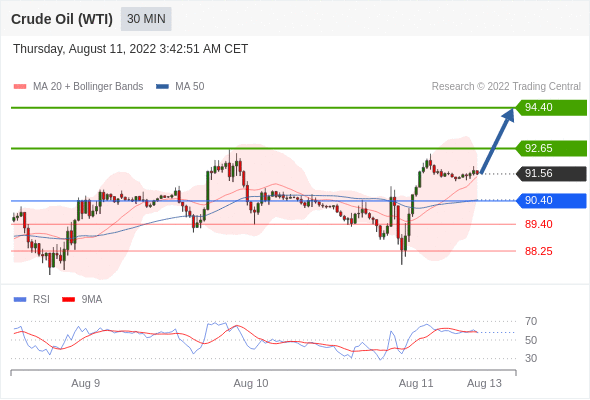Click the 90.40 blue pivot price tag
Image resolution: width=590 pixels, height=400 pixels.
tap(551, 201)
